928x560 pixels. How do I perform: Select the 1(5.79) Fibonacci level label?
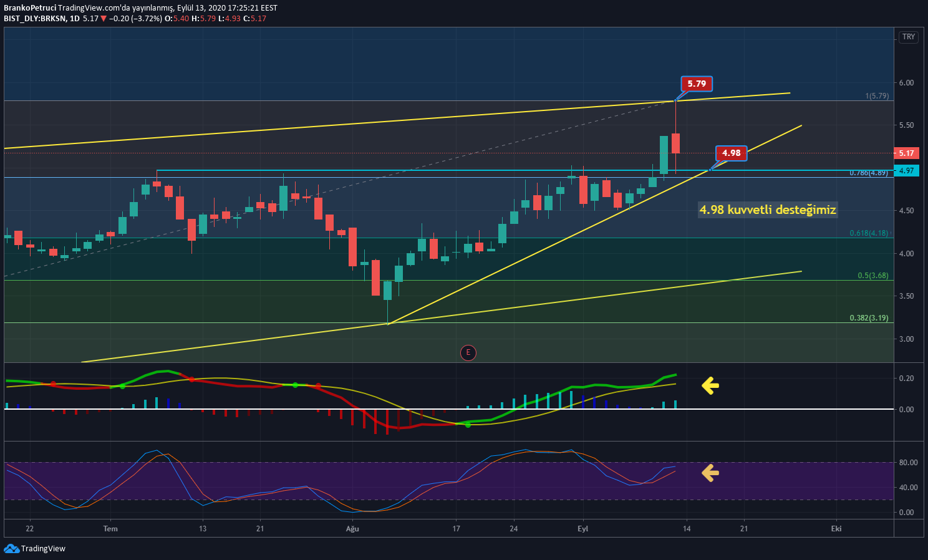[877, 96]
